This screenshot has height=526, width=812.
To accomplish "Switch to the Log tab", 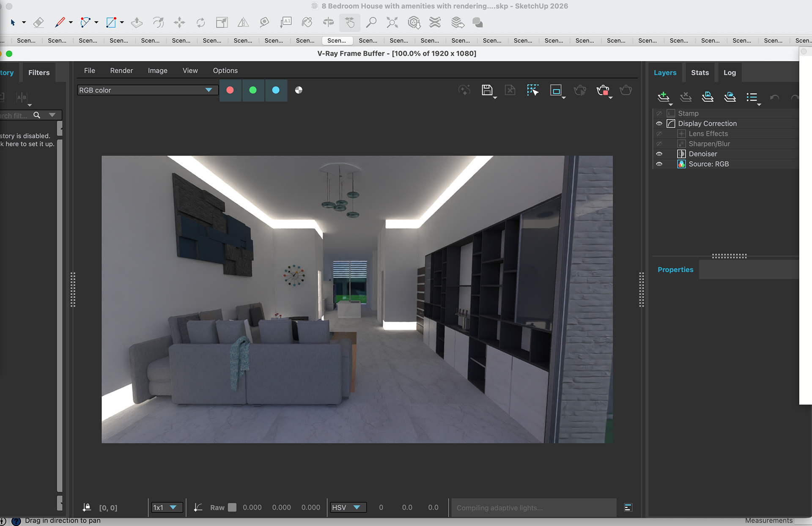I will pyautogui.click(x=729, y=73).
